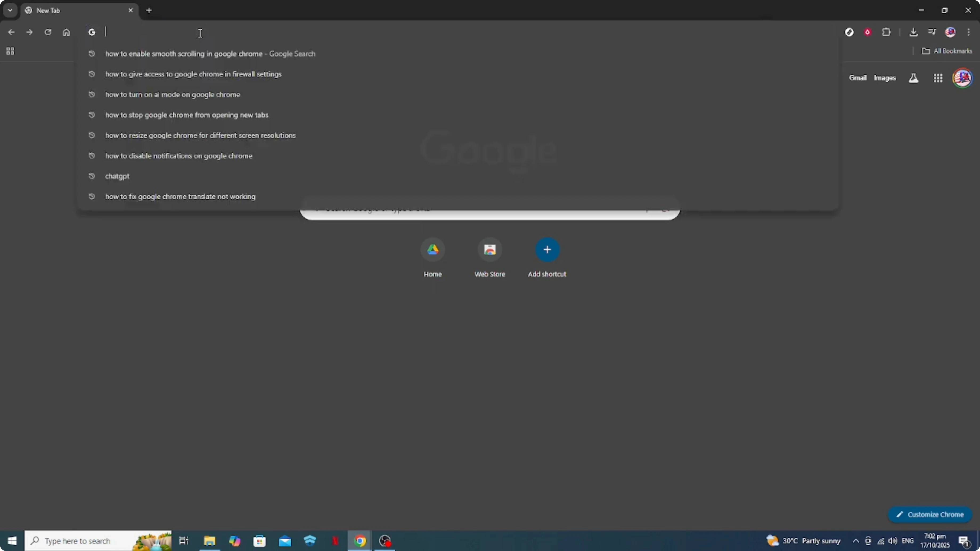Click the red extension icon in toolbar
The width and height of the screenshot is (980, 551).
tap(868, 32)
